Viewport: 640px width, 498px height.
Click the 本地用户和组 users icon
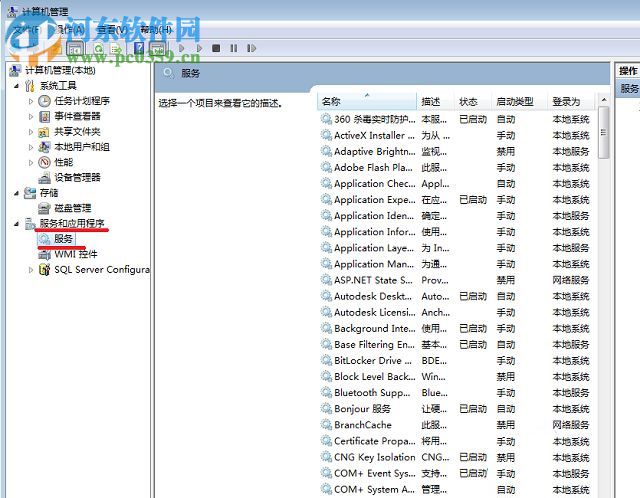[x=44, y=147]
